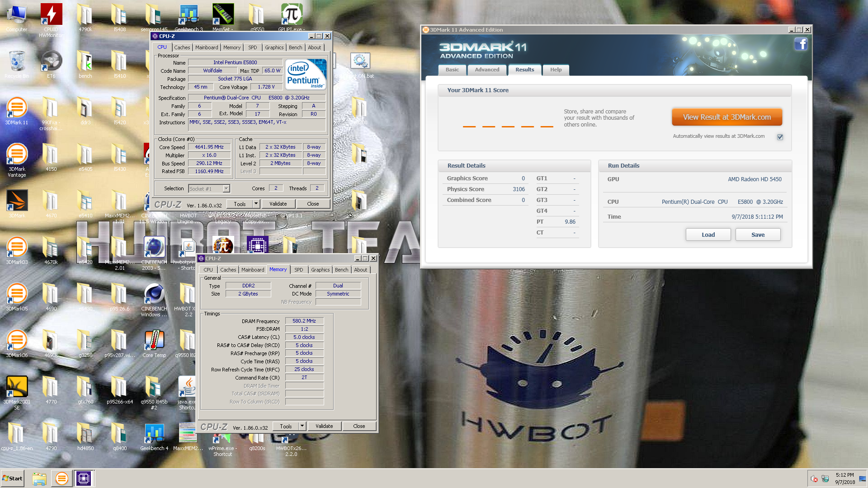The image size is (868, 488).
Task: Open the 3DMark 11 desktop shortcut
Action: point(17,111)
